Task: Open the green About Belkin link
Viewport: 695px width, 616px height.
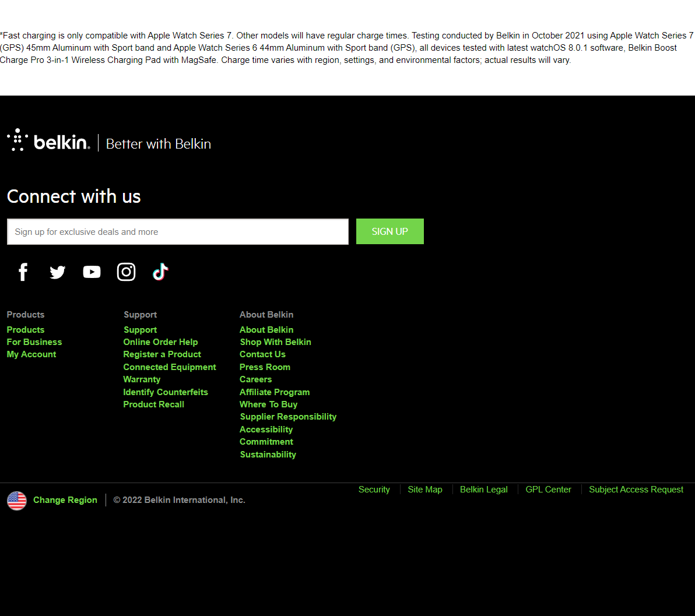Action: click(x=266, y=330)
